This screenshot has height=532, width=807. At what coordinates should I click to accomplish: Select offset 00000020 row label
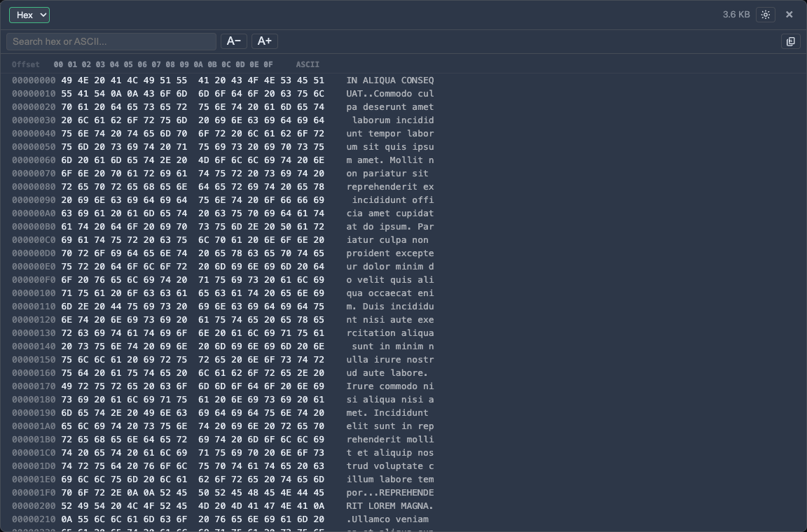click(34, 107)
